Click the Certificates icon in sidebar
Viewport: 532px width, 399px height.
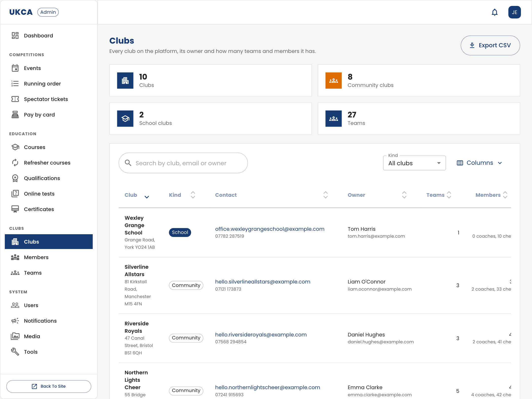pyautogui.click(x=15, y=209)
